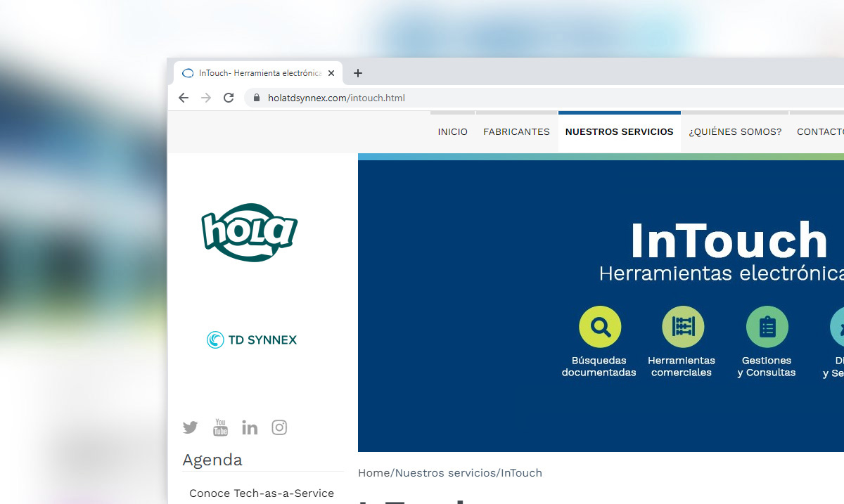
Task: Open the Twitter social icon
Action: pyautogui.click(x=190, y=427)
